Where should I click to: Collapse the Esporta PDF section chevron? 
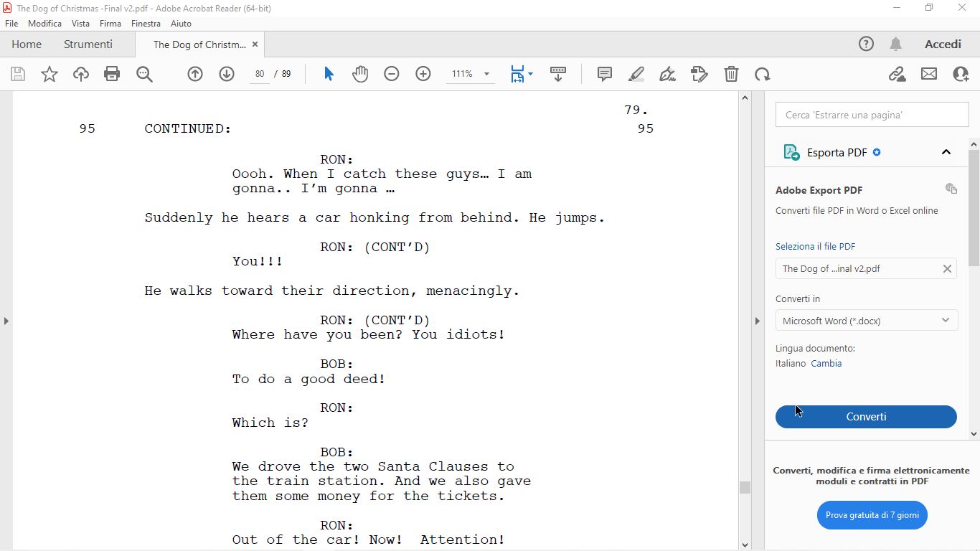pos(946,152)
